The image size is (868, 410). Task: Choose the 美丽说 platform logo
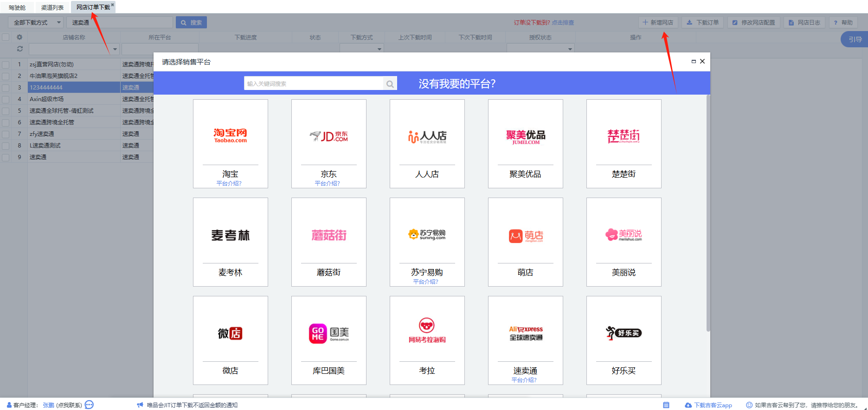pos(624,235)
